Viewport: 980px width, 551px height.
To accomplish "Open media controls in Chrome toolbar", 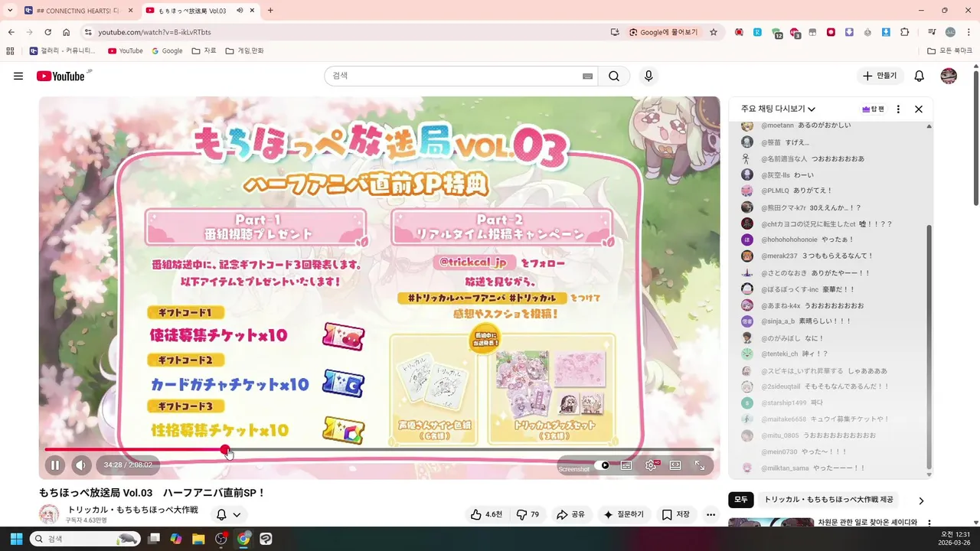I will [x=932, y=32].
